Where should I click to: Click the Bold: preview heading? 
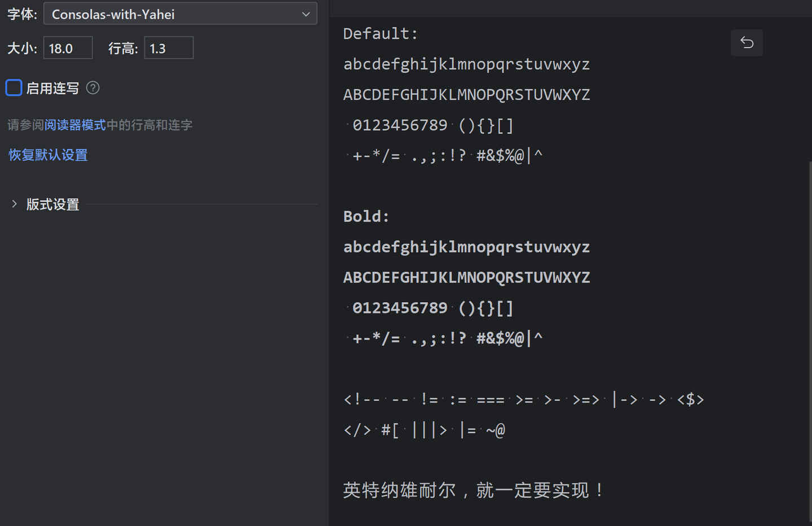pos(365,216)
